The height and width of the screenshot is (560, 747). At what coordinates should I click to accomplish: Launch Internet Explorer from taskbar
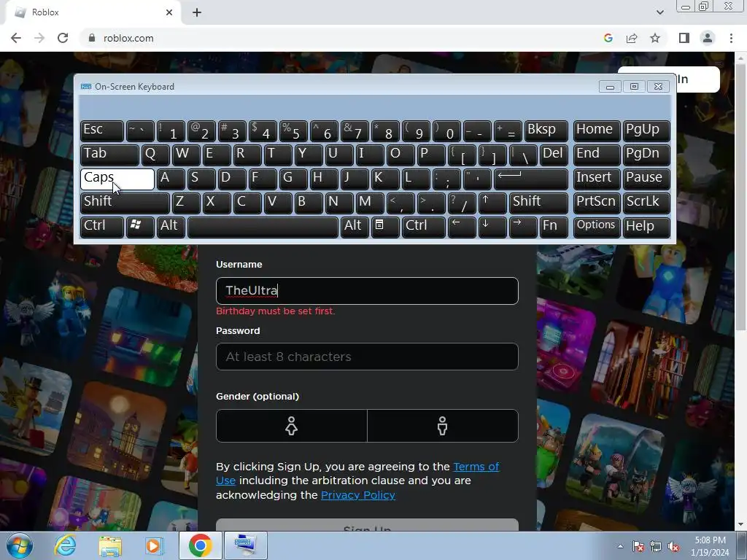(65, 545)
